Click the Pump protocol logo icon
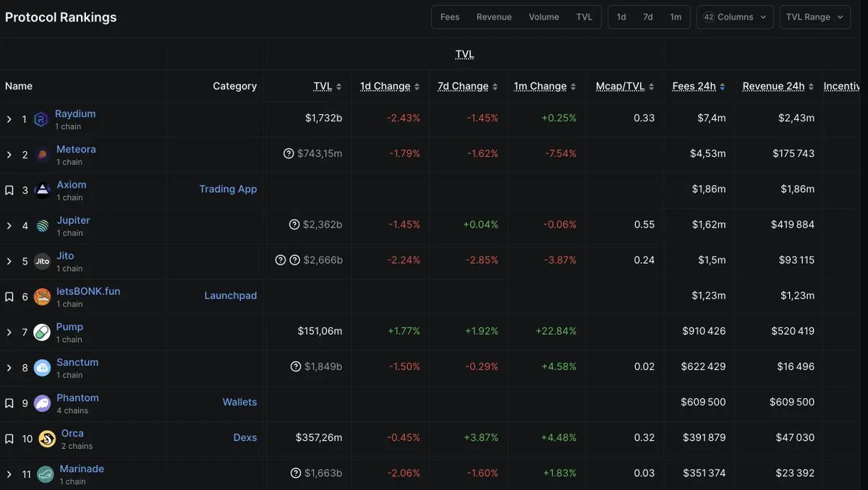This screenshot has width=868, height=490. (42, 332)
